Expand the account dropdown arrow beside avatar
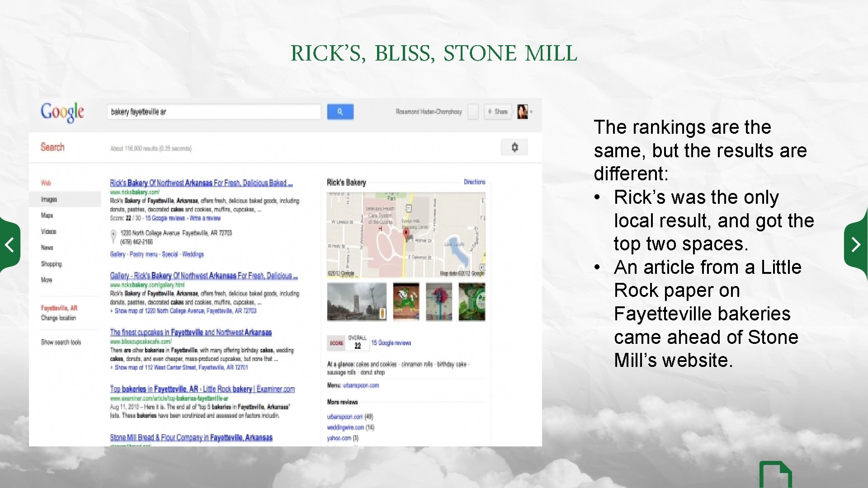Screen dimensions: 868x488 pyautogui.click(x=532, y=112)
